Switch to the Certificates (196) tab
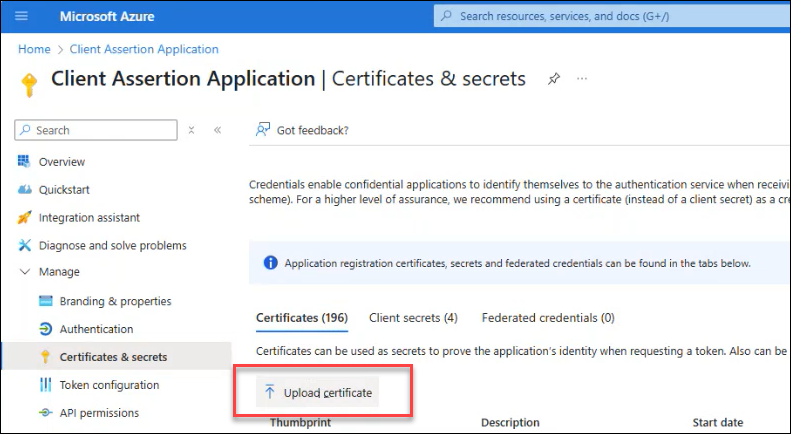 click(302, 318)
